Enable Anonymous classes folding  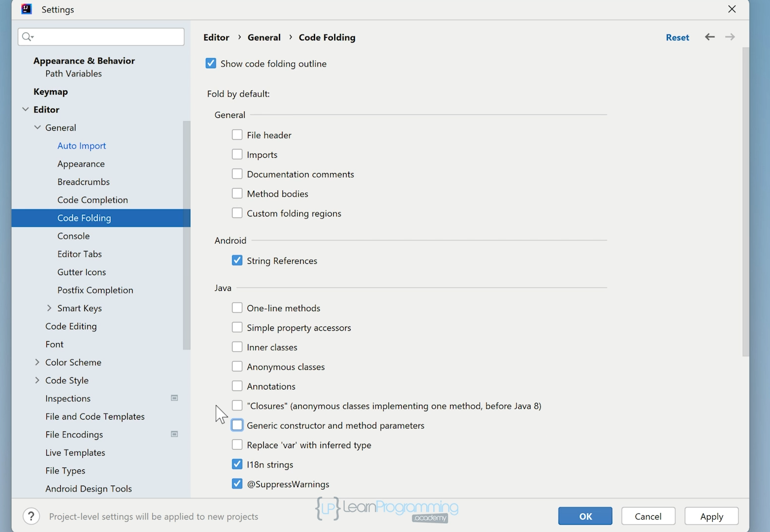pos(237,366)
